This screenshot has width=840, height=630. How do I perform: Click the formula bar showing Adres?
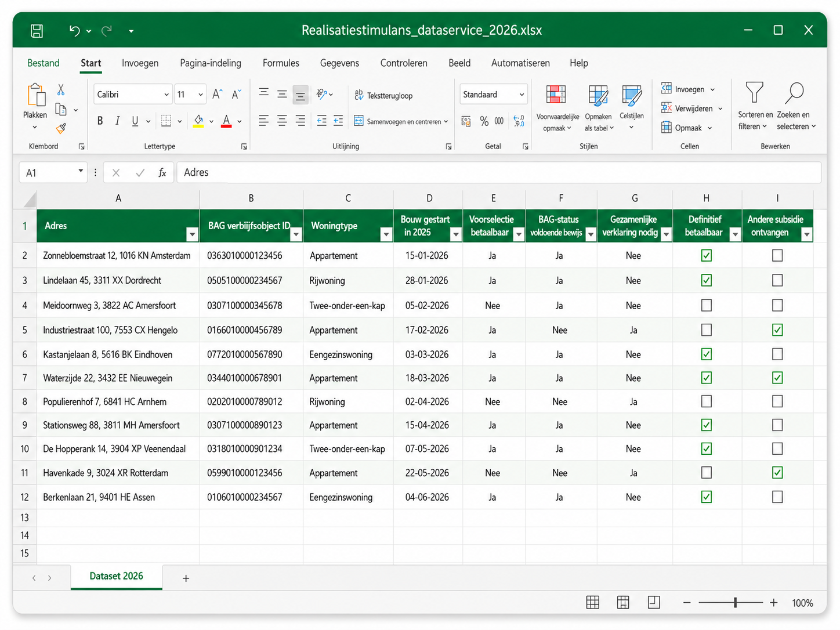click(x=499, y=173)
